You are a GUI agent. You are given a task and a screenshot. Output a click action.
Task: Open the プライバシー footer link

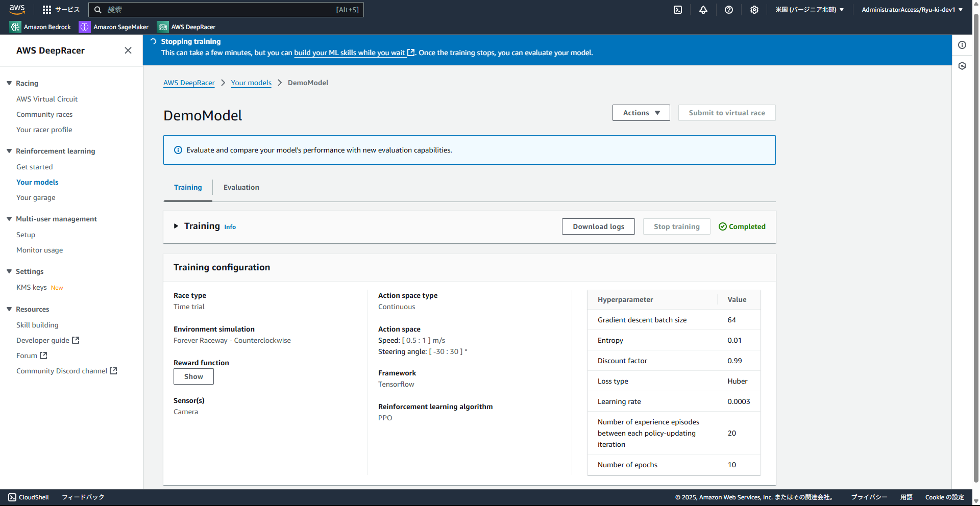pyautogui.click(x=869, y=497)
